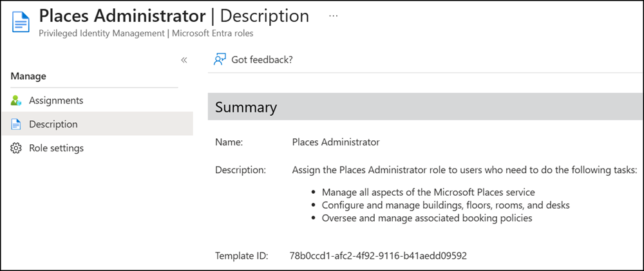Click the Privileged Identity Management breadcrumb text
This screenshot has height=271, width=644.
102,33
